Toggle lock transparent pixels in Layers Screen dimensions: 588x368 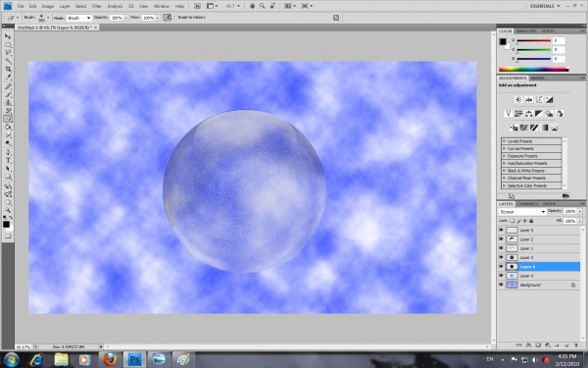(x=513, y=221)
